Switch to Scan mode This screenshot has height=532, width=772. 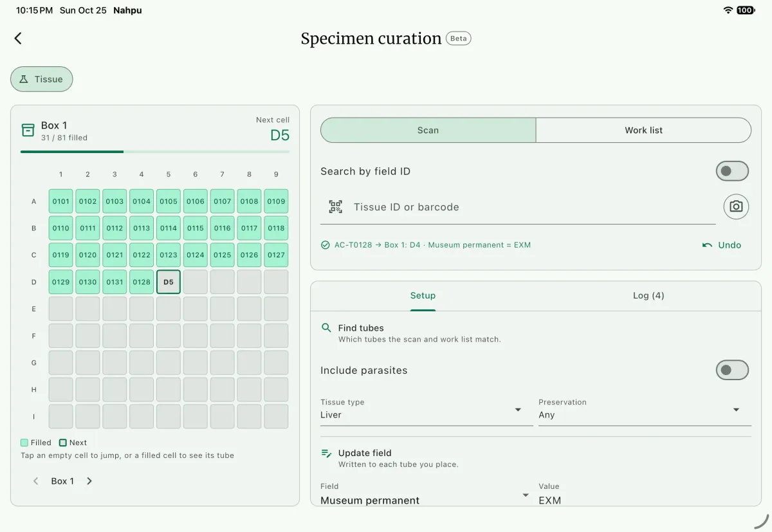pos(428,130)
